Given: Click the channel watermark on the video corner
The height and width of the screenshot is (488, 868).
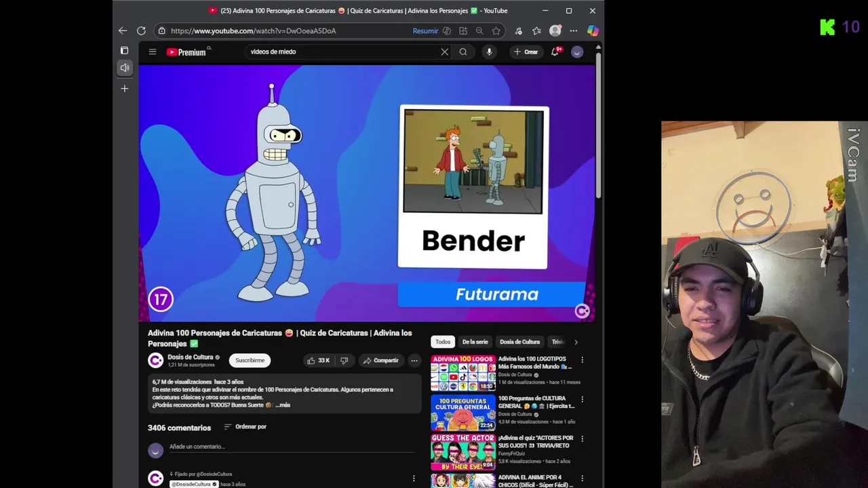Looking at the screenshot, I should click(x=582, y=310).
